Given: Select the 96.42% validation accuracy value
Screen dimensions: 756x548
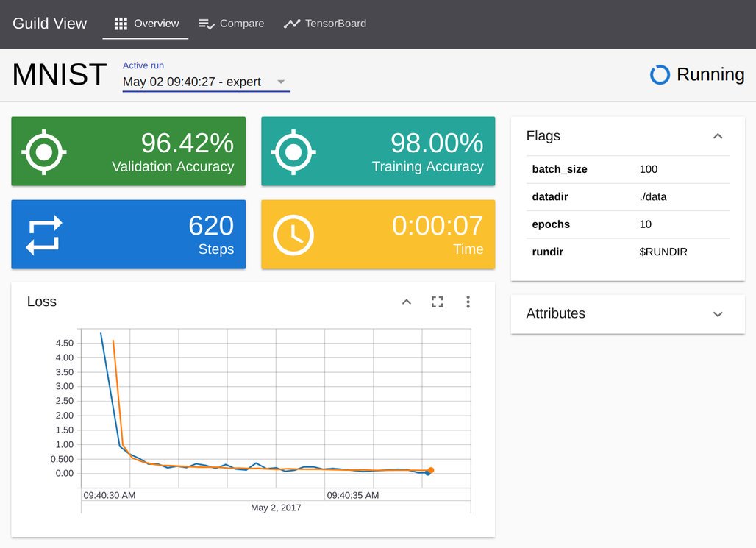Looking at the screenshot, I should [x=187, y=143].
